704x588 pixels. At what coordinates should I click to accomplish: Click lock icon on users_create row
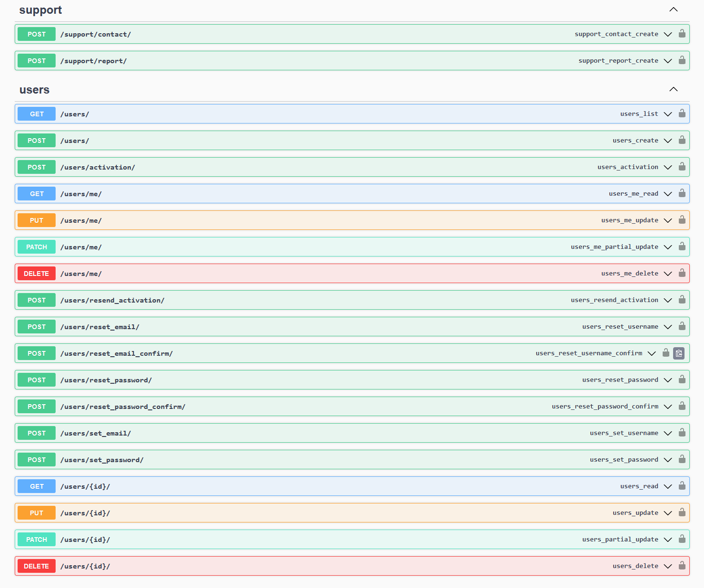[x=682, y=140]
